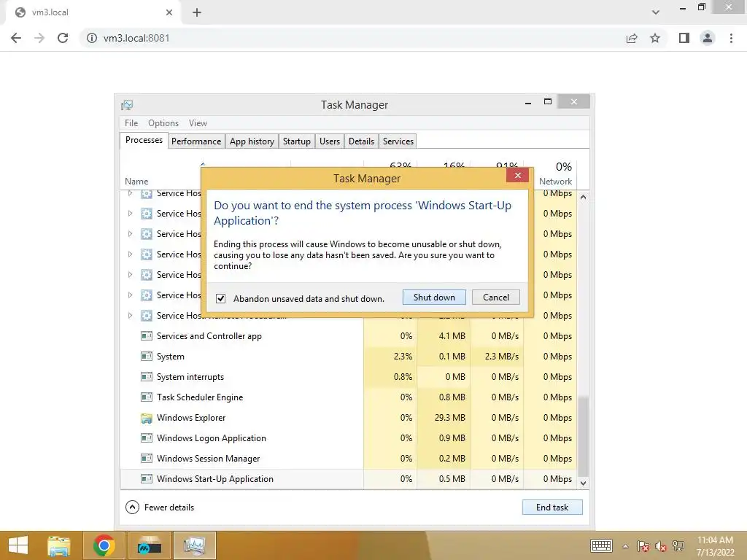The image size is (747, 560).
Task: Click the System process icon
Action: point(146,356)
